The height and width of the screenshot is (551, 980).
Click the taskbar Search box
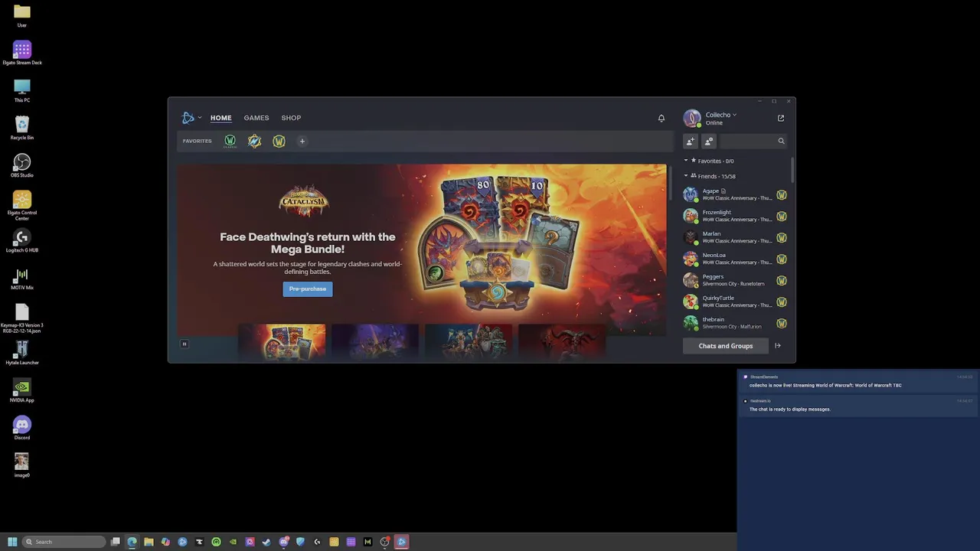tap(64, 542)
